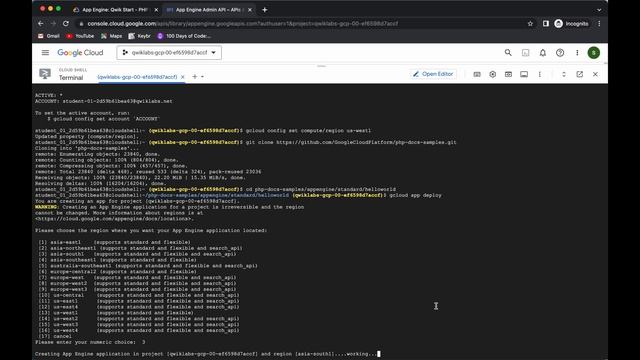The image size is (640, 360).
Task: Add a new Cloud Shell terminal tab
Action: click(195, 76)
